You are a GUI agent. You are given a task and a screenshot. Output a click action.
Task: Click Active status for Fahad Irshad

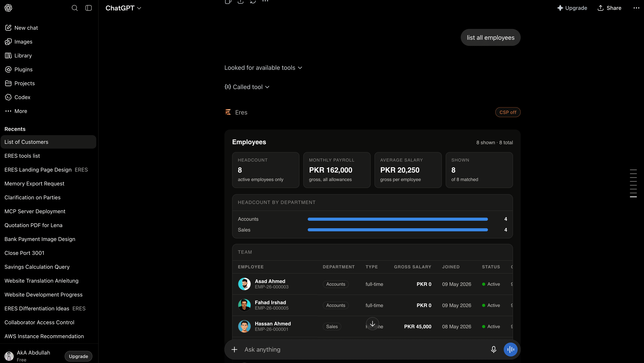(x=491, y=305)
